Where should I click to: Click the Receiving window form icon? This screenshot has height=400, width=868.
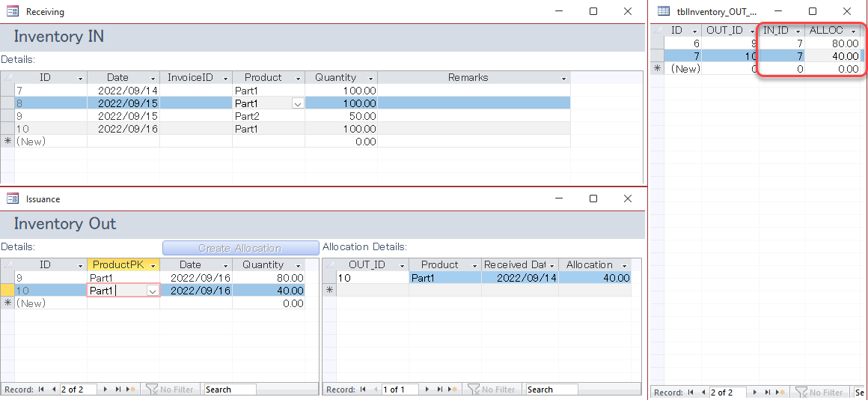click(13, 11)
